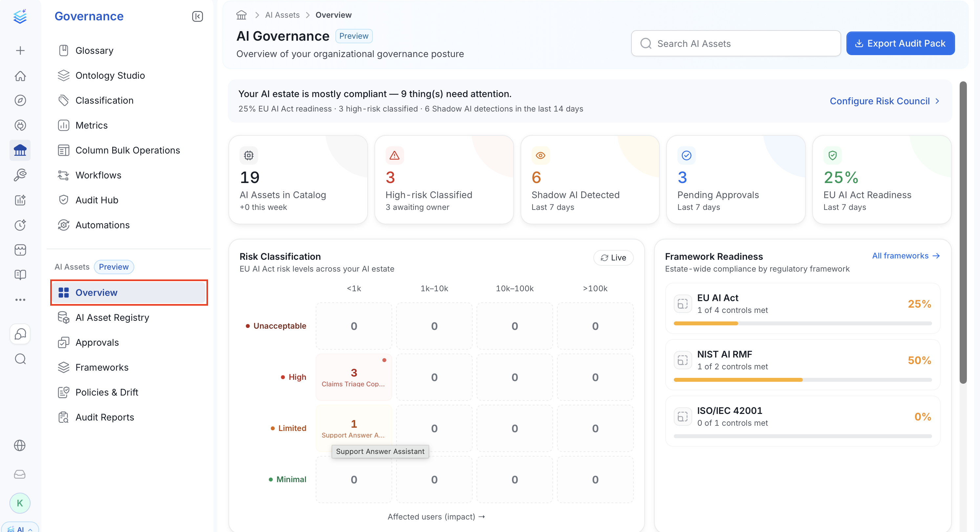The image size is (980, 532).
Task: Click the three-dots more icon in left rail
Action: tap(20, 300)
